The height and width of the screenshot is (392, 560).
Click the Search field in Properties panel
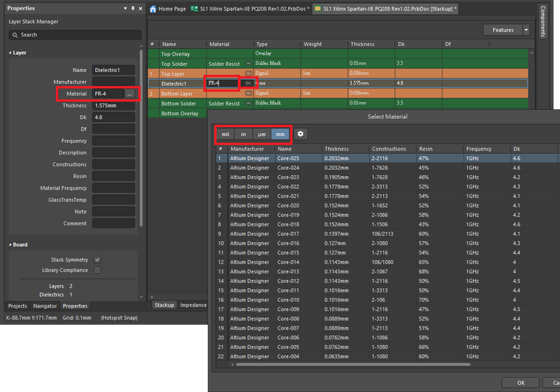pos(75,35)
